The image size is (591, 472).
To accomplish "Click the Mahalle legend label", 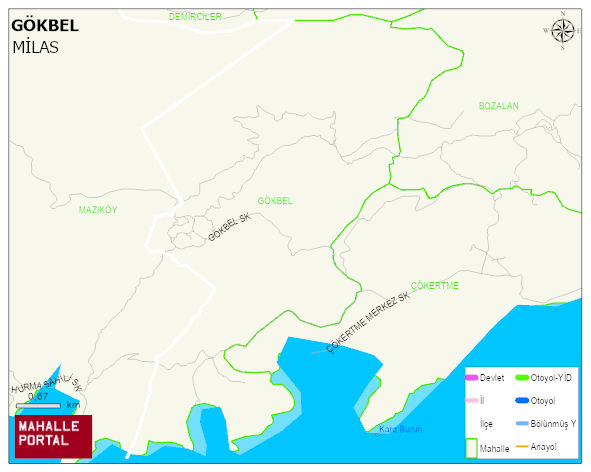I will coord(494,448).
